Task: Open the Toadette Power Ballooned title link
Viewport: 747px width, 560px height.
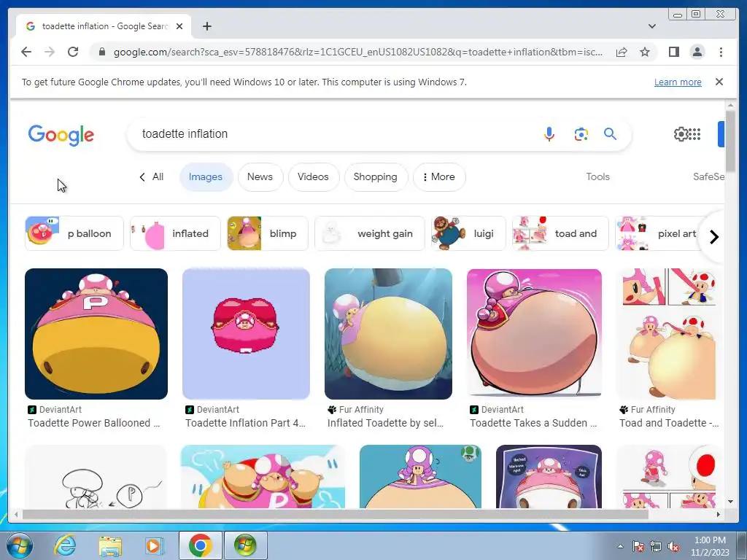Action: click(x=94, y=423)
